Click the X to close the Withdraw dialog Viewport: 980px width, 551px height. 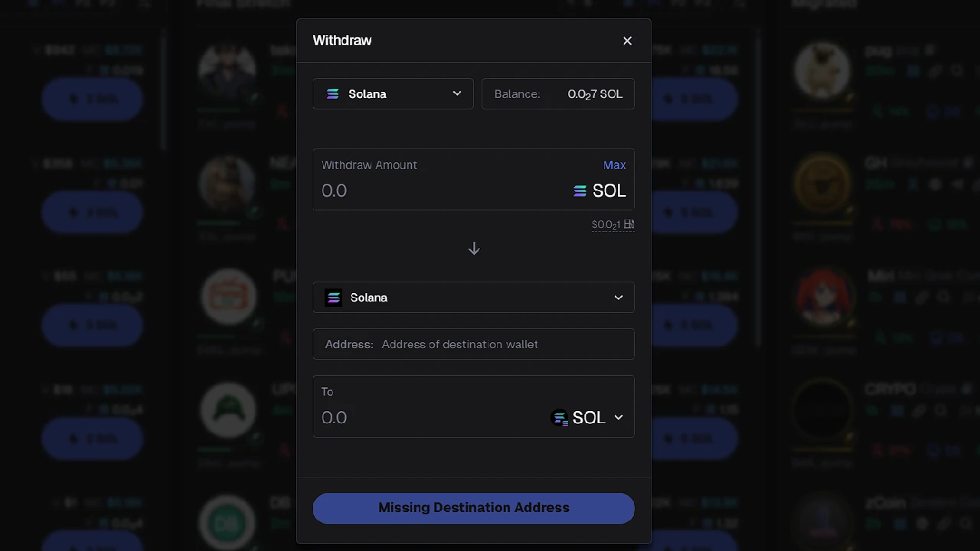pyautogui.click(x=627, y=41)
